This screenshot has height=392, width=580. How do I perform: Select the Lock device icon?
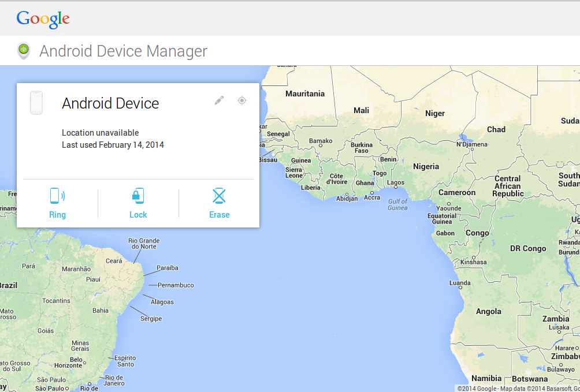[x=138, y=196]
